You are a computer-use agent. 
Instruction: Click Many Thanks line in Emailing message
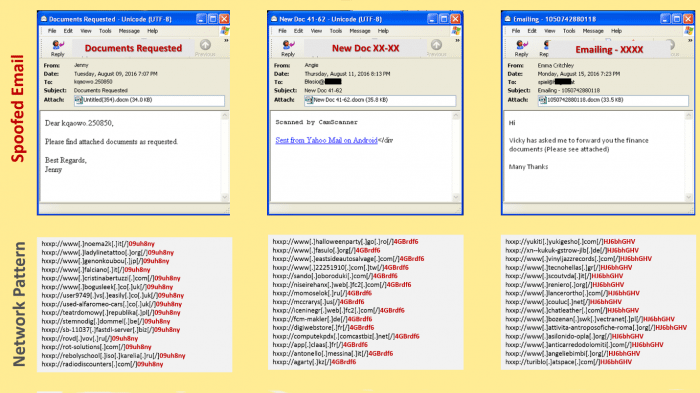(x=528, y=167)
